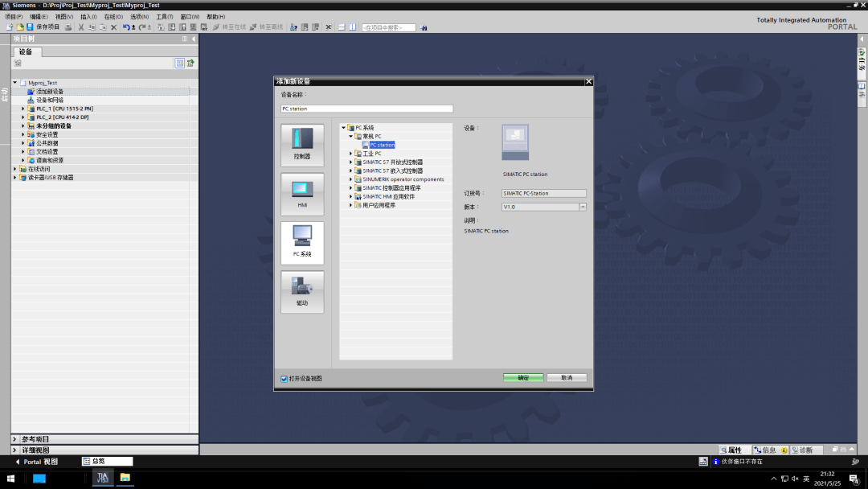The width and height of the screenshot is (868, 489).
Task: Expand the 参考项目 panel
Action: tap(15, 439)
